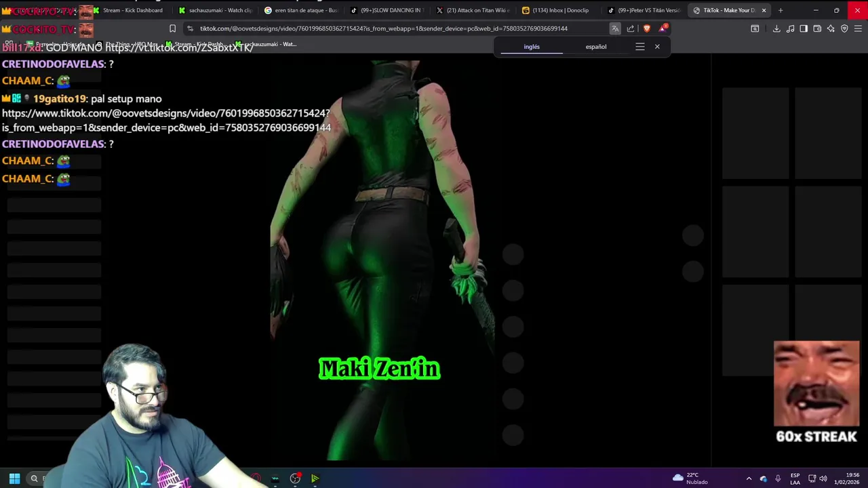The height and width of the screenshot is (488, 868).
Task: Click the green arrow app in taskbar
Action: [x=315, y=479]
